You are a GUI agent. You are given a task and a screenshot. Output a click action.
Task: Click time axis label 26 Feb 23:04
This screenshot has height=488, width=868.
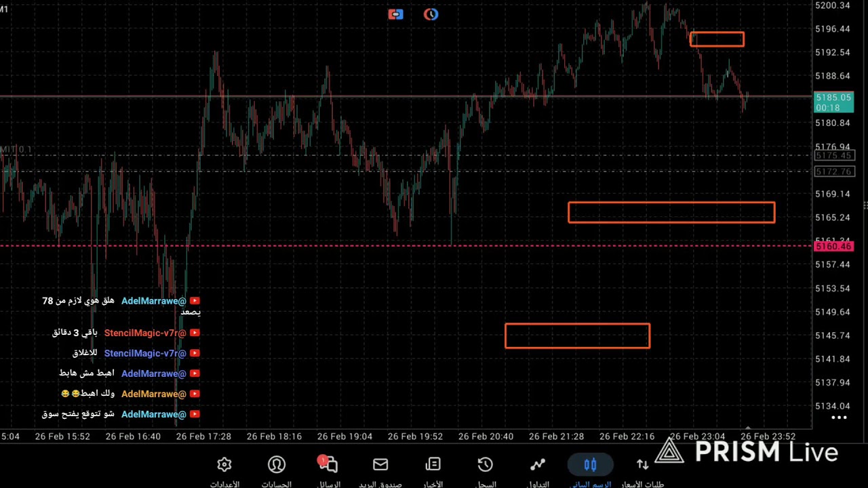[x=697, y=436]
